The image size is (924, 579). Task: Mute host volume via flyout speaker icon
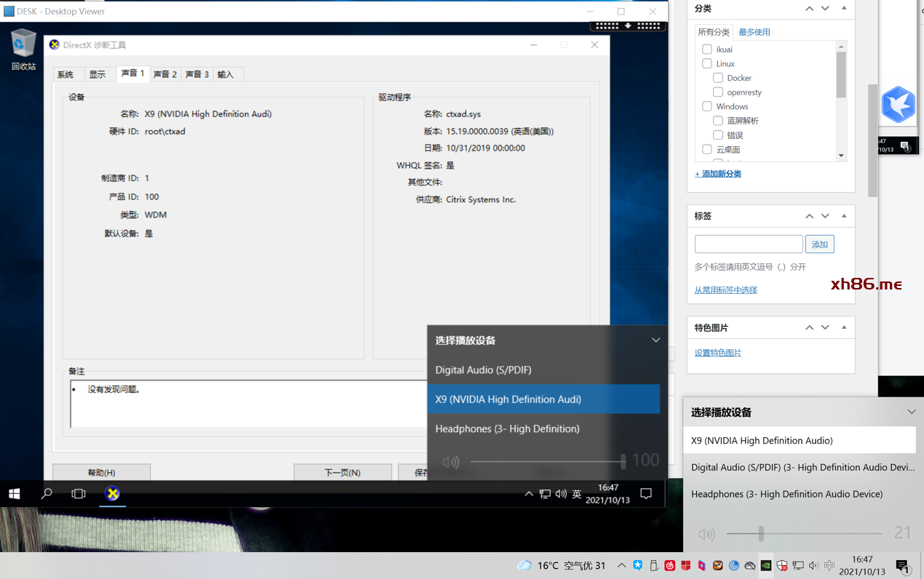pyautogui.click(x=706, y=534)
